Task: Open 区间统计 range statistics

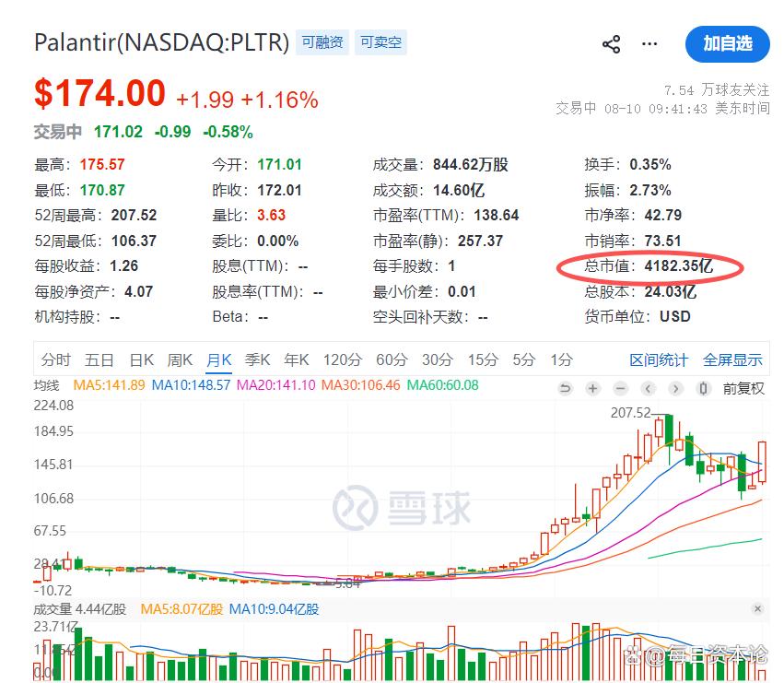Action: [659, 359]
